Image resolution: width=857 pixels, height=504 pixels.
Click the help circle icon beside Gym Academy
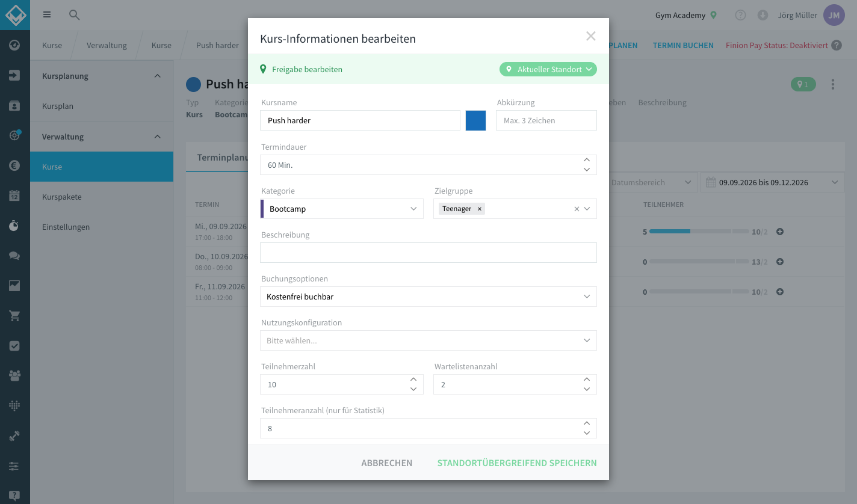[740, 15]
